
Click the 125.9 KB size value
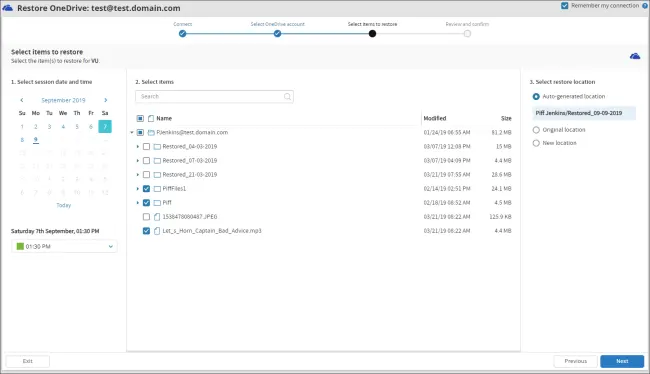(500, 217)
